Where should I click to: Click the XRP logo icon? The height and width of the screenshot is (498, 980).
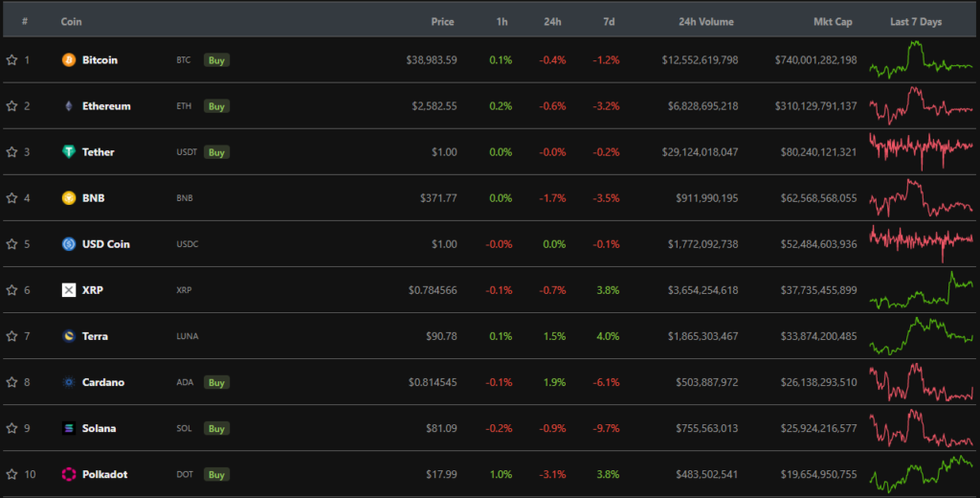coord(69,290)
